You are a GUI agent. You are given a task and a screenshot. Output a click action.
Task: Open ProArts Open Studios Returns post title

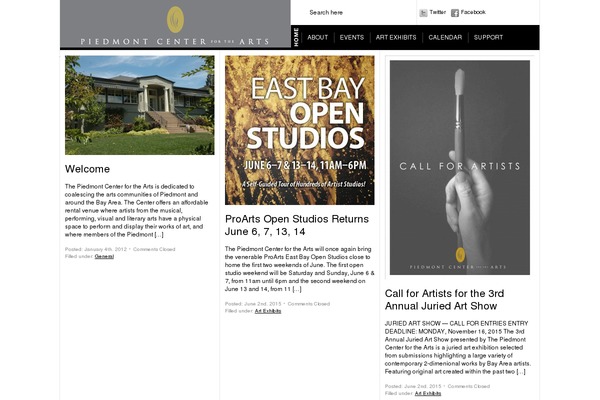click(x=297, y=225)
